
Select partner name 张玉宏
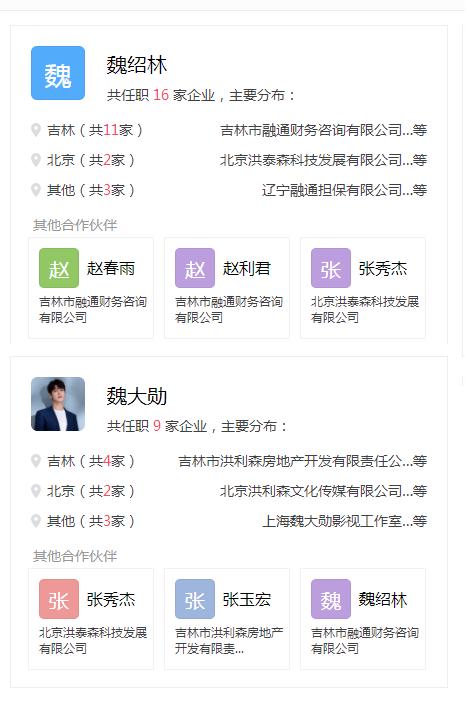tap(247, 599)
